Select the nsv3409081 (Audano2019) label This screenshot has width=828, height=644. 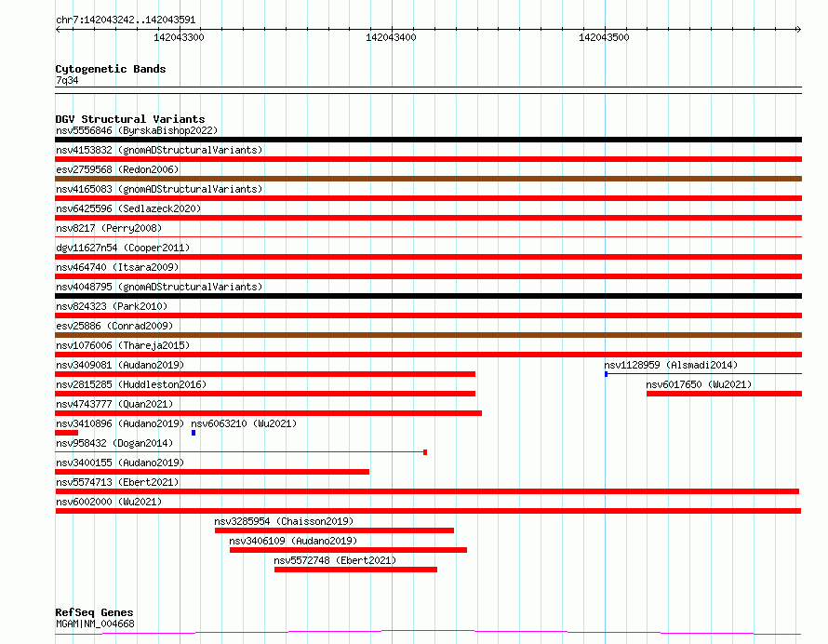pyautogui.click(x=120, y=365)
